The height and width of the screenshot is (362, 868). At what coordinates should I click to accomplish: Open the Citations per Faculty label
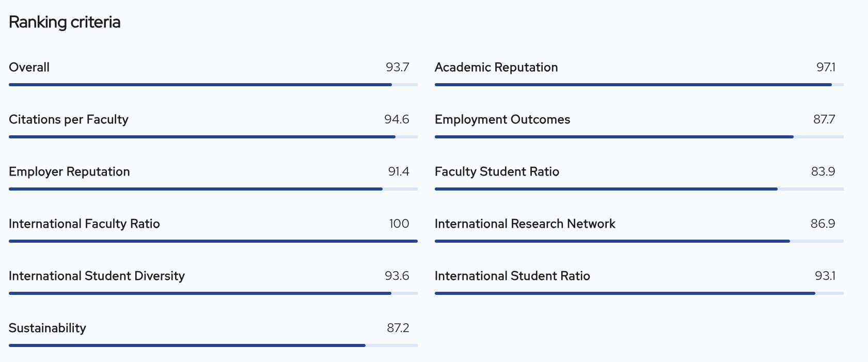[x=69, y=119]
